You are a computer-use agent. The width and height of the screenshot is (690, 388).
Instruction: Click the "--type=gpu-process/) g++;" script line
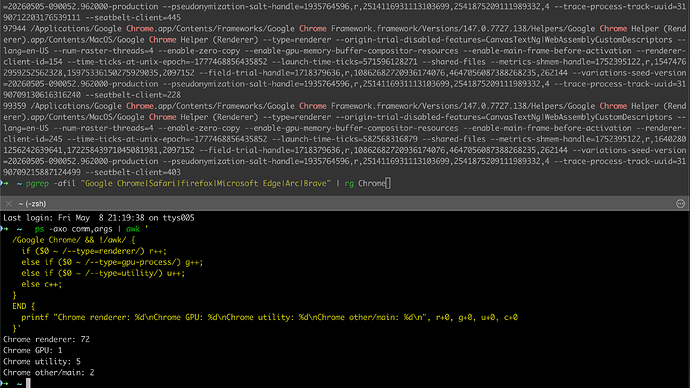click(x=112, y=262)
